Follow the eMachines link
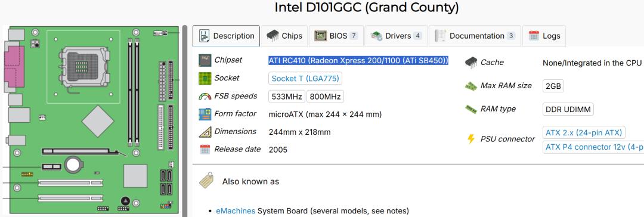This screenshot has height=217, width=644. [x=236, y=211]
